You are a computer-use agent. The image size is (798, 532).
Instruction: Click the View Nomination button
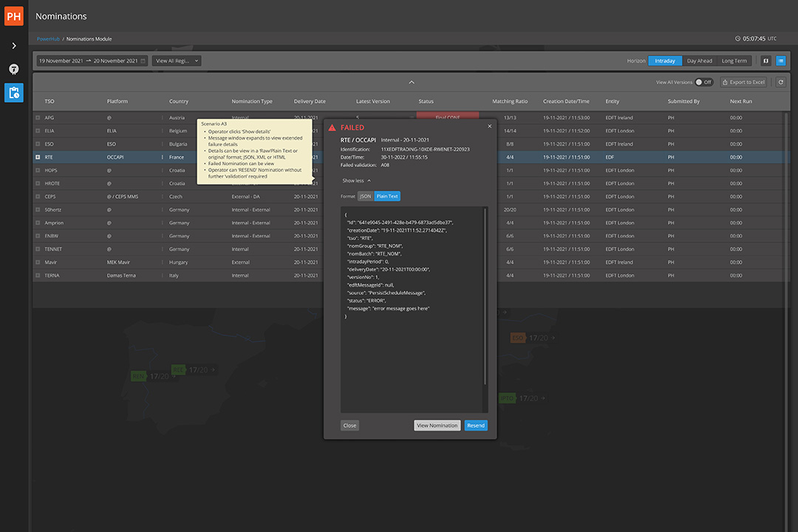(x=437, y=426)
